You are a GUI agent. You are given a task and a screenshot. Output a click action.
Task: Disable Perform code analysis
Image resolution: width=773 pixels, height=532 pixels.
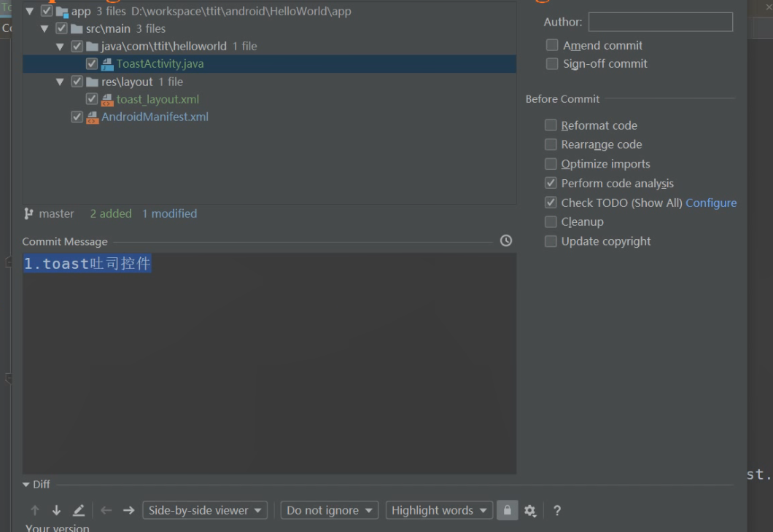pos(551,183)
